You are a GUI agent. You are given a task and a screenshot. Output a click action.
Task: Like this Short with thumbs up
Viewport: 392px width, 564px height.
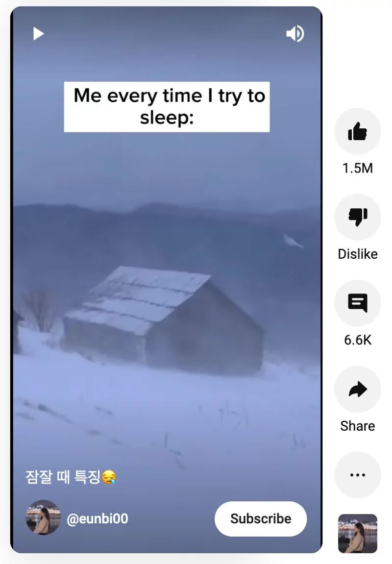(x=358, y=131)
